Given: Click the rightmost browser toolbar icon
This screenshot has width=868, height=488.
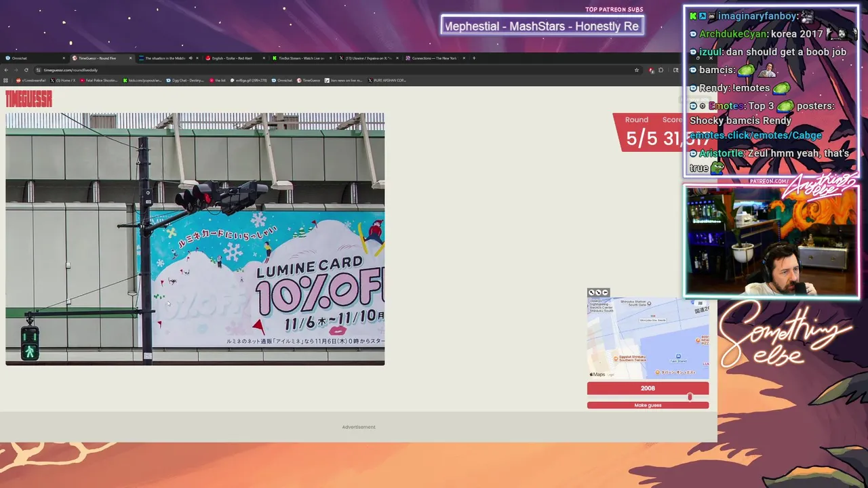Looking at the screenshot, I should pyautogui.click(x=675, y=70).
